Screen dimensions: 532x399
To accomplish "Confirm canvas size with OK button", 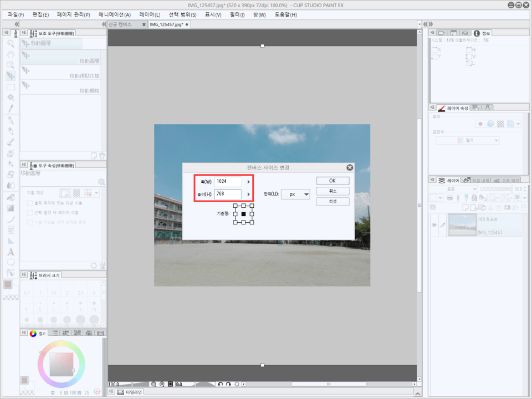I will pyautogui.click(x=332, y=181).
